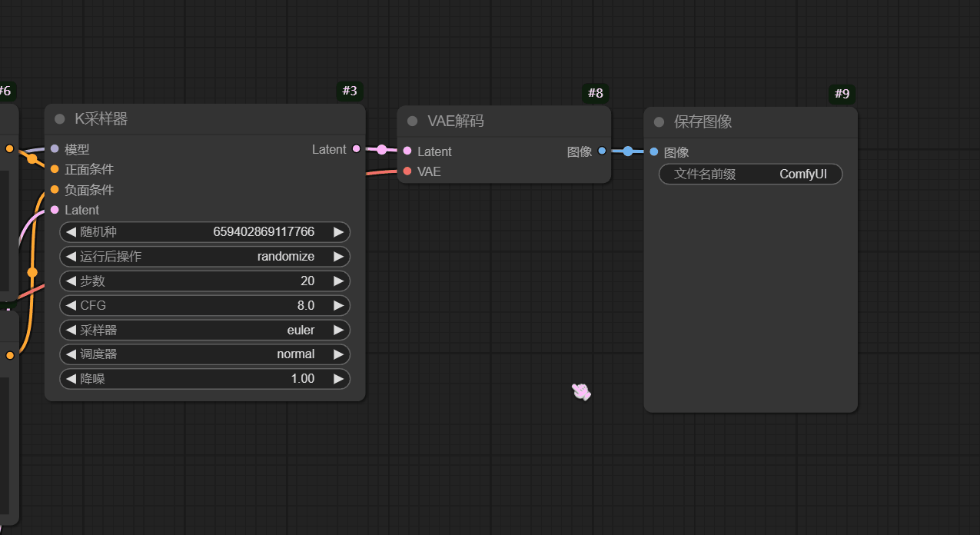Open the 调度器 normal dropdown
This screenshot has height=535, width=980.
(x=204, y=354)
